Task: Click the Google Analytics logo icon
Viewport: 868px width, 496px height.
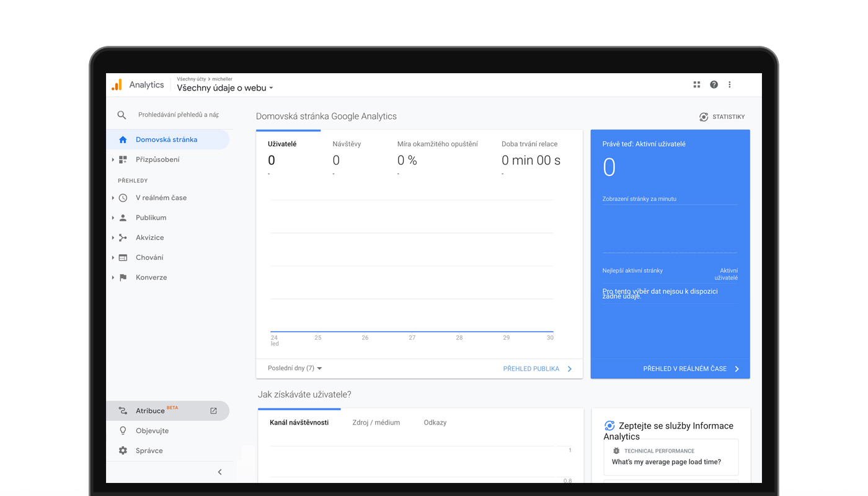Action: pos(117,85)
